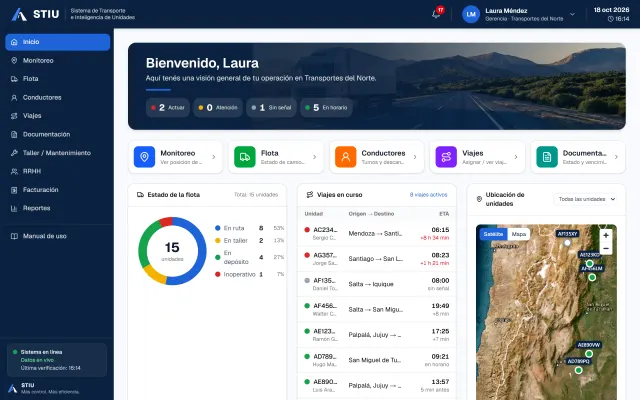
Task: Open Documenta... card via its chevron
Action: click(616, 157)
